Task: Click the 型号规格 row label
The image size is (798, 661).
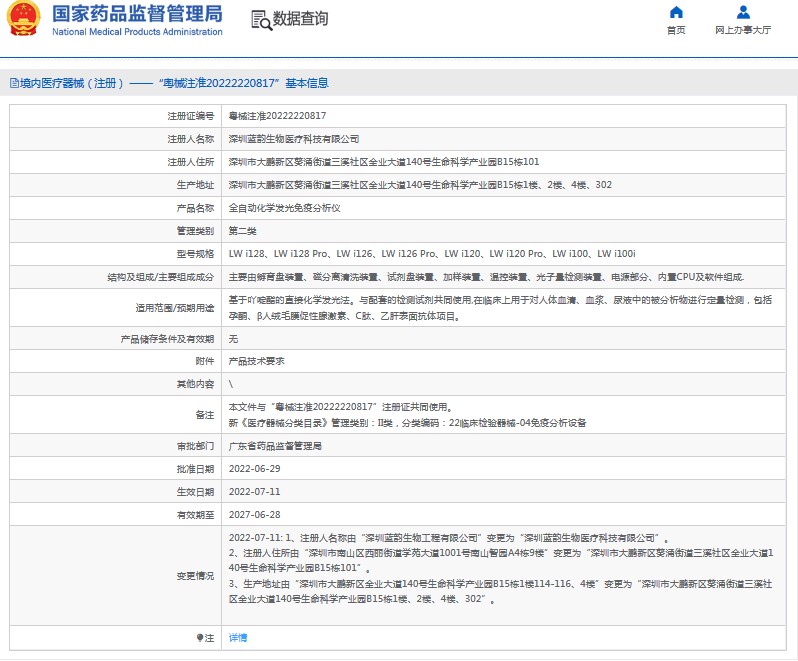Action: click(195, 253)
